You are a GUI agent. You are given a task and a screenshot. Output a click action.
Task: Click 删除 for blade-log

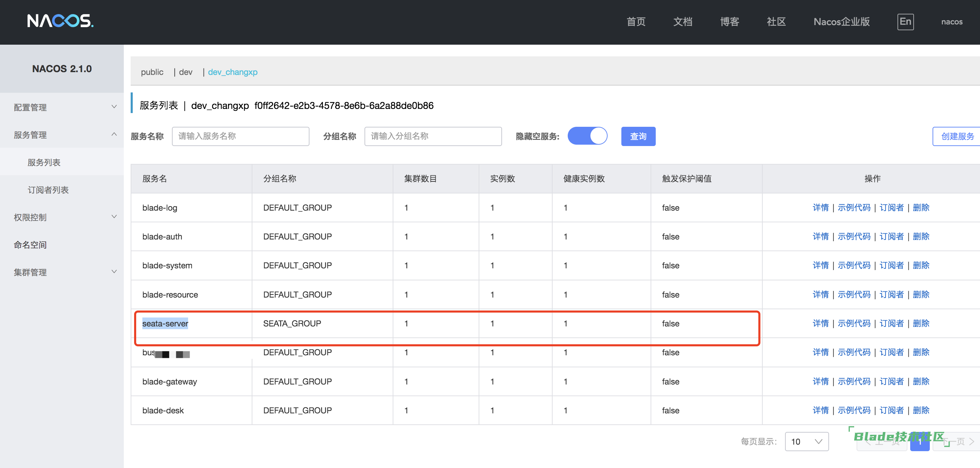coord(921,207)
